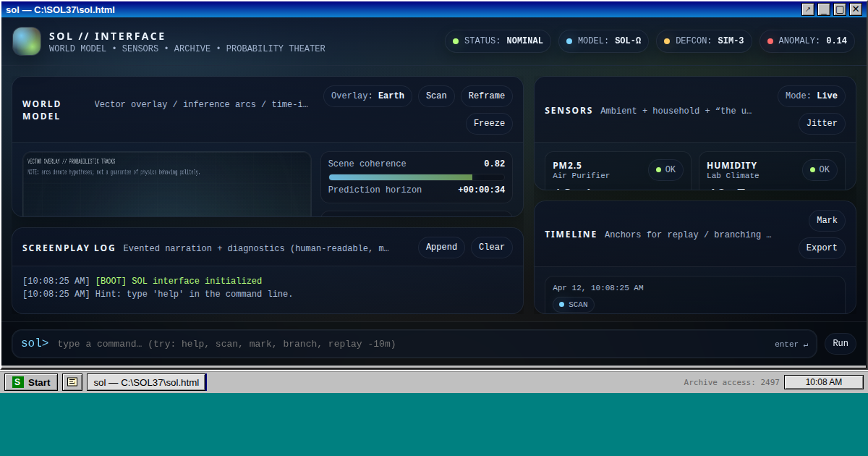Viewport: 868px width, 456px height.
Task: Click the STATUS: NOMINAL indicator pill
Action: coord(498,41)
